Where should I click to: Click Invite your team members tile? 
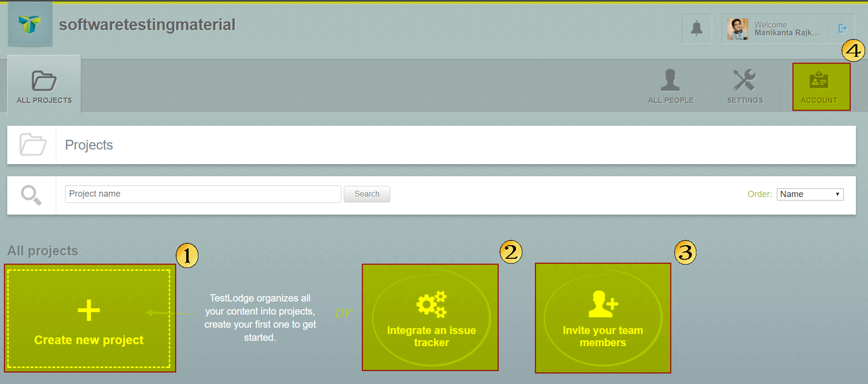click(x=603, y=318)
